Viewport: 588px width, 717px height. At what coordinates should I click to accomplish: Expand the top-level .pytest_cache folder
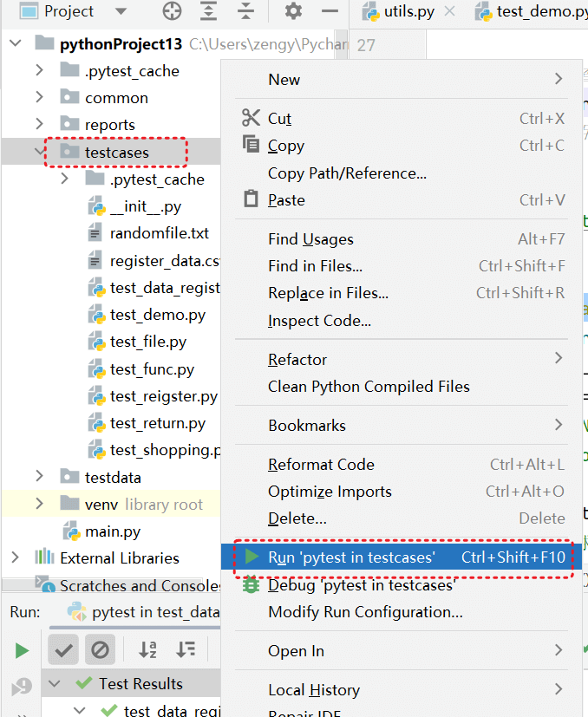coord(39,70)
